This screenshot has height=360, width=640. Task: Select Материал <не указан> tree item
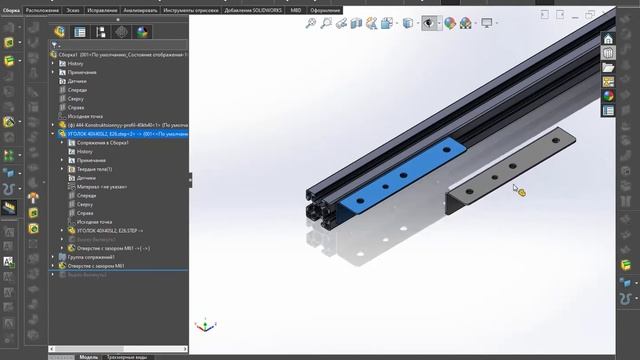tap(98, 187)
